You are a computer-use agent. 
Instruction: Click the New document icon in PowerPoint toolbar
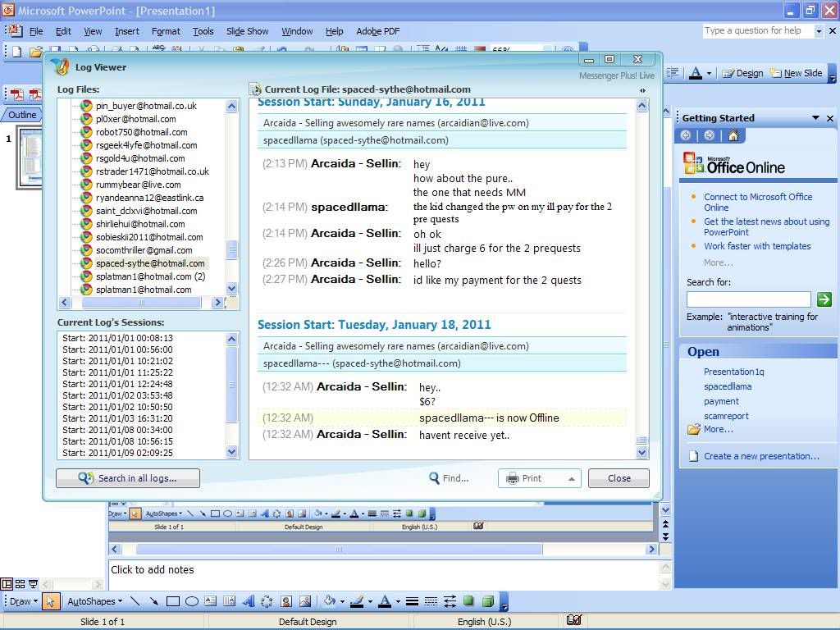tap(17, 52)
